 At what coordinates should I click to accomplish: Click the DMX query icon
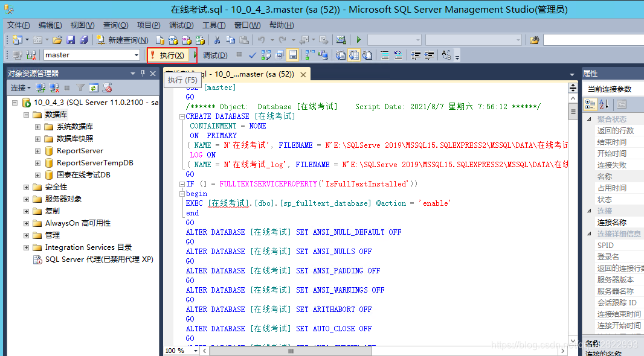point(187,40)
